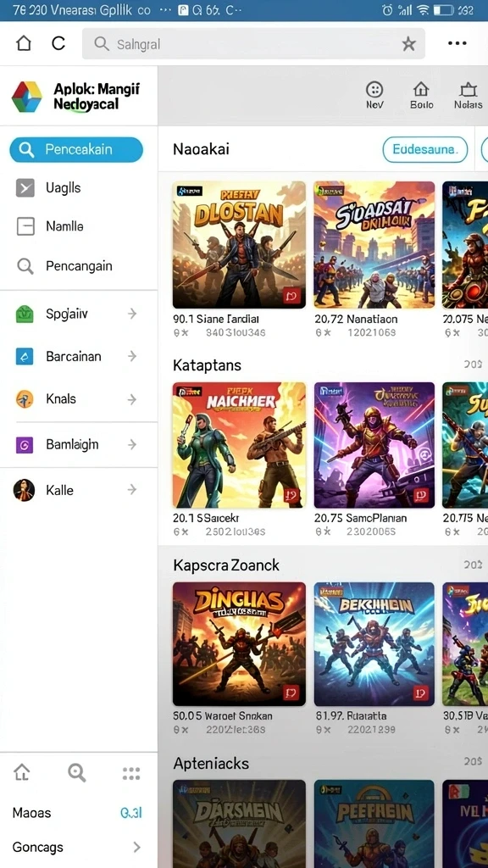Open the Nelars icon in header
This screenshot has width=488, height=868.
tap(468, 95)
